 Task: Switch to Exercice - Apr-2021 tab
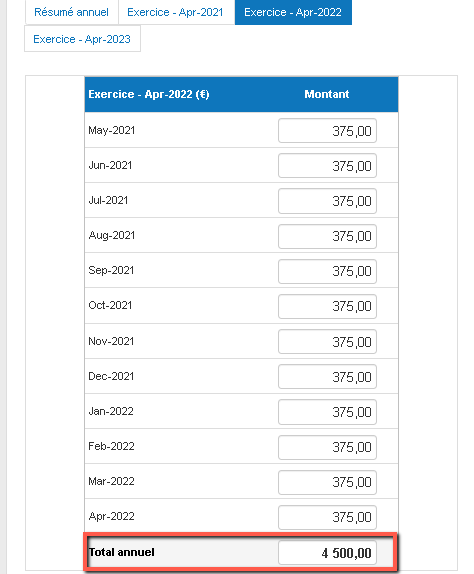tap(175, 12)
